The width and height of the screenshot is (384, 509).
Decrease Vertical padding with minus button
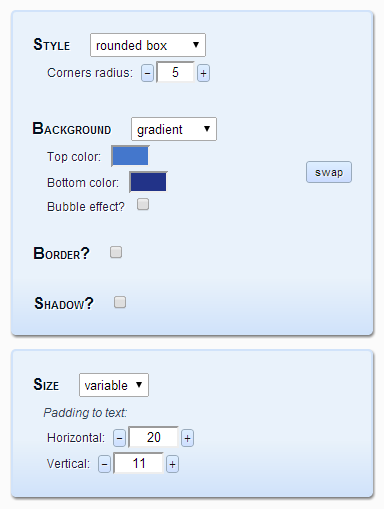pyautogui.click(x=104, y=464)
